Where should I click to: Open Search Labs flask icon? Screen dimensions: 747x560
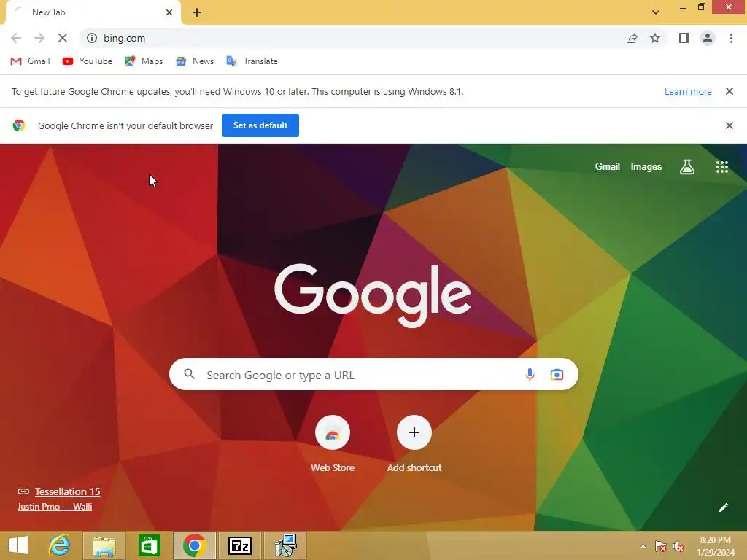pos(687,167)
